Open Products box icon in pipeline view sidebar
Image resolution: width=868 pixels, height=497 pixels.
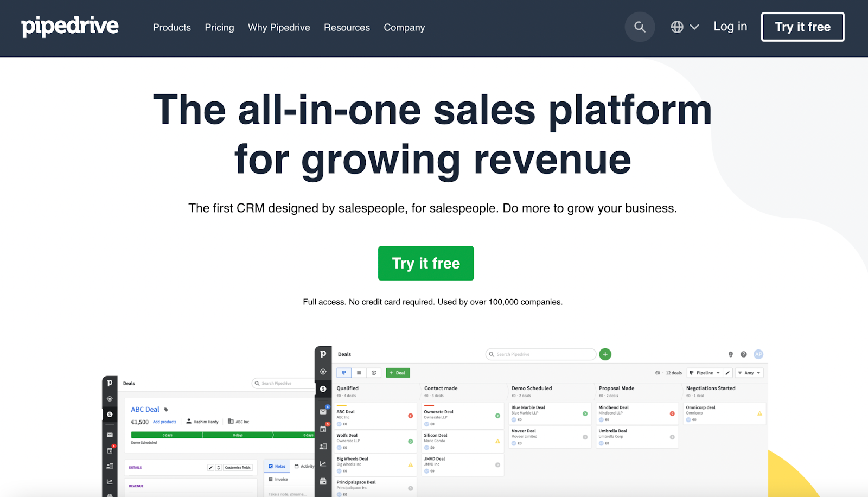click(x=323, y=481)
